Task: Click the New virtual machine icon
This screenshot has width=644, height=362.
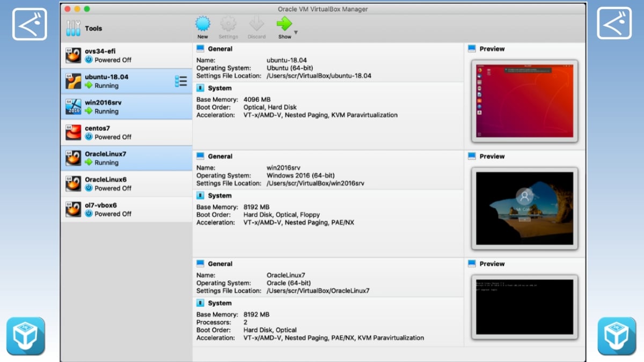Action: click(202, 24)
